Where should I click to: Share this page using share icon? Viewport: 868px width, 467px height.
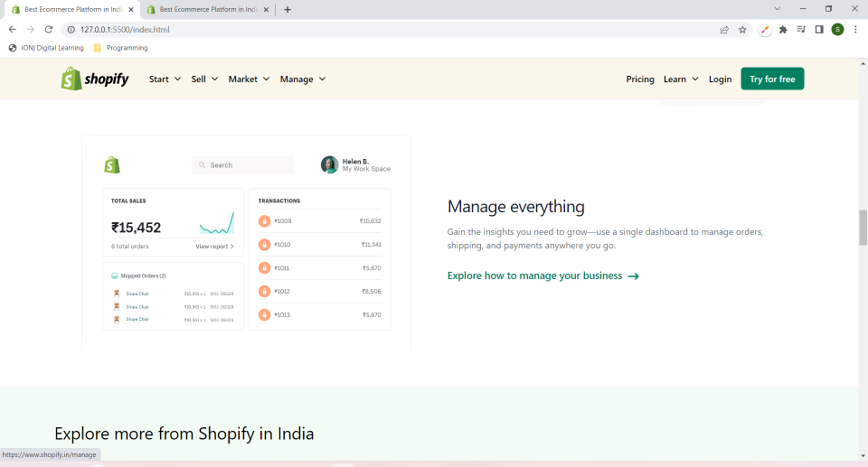click(x=724, y=29)
